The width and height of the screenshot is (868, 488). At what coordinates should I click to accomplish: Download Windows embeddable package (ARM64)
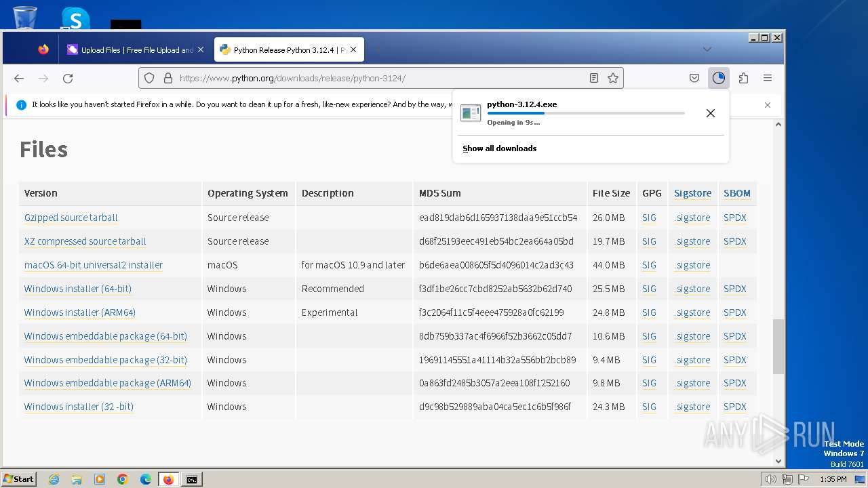click(108, 383)
